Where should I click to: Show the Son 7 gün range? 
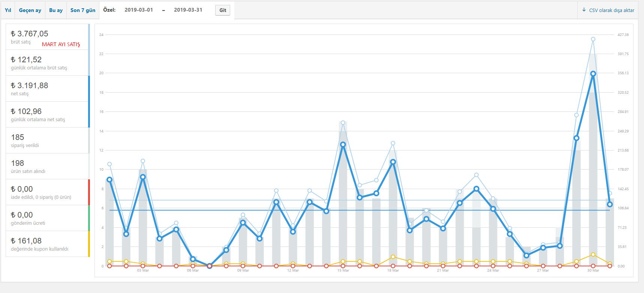click(83, 10)
